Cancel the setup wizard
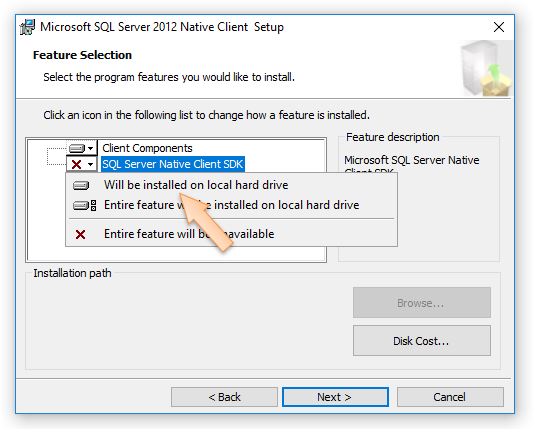 [x=450, y=397]
